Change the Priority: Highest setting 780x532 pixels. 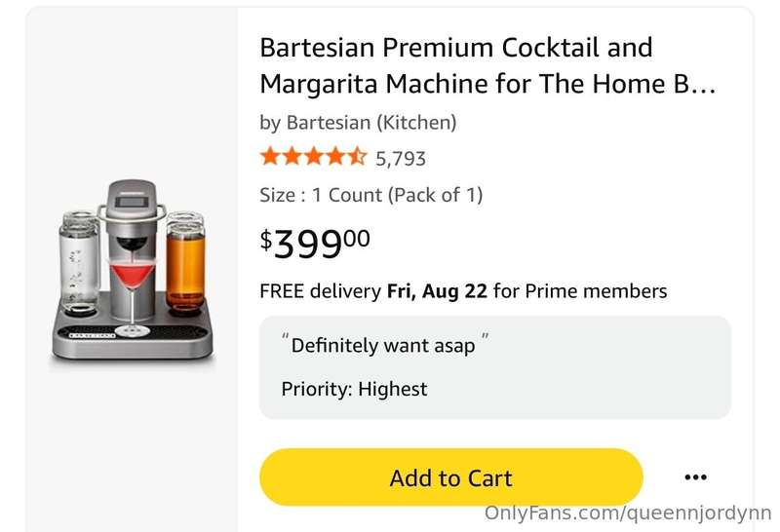(x=354, y=389)
